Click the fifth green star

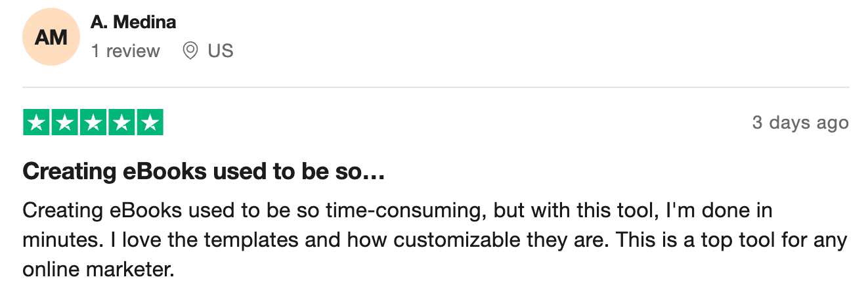(150, 123)
